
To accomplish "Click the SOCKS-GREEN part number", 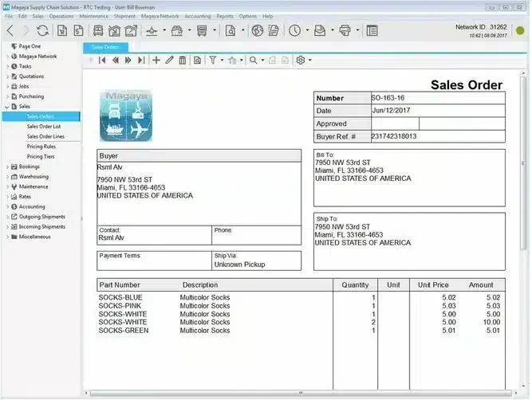I will 124,331.
